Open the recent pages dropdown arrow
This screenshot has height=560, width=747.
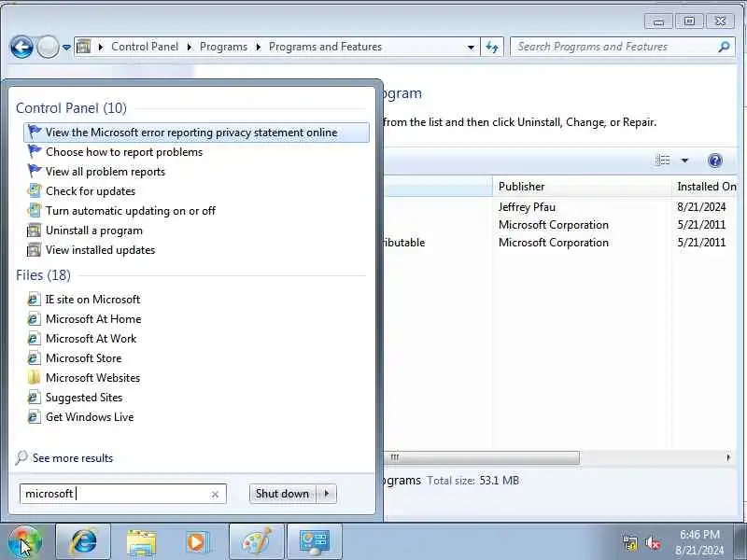tap(66, 48)
